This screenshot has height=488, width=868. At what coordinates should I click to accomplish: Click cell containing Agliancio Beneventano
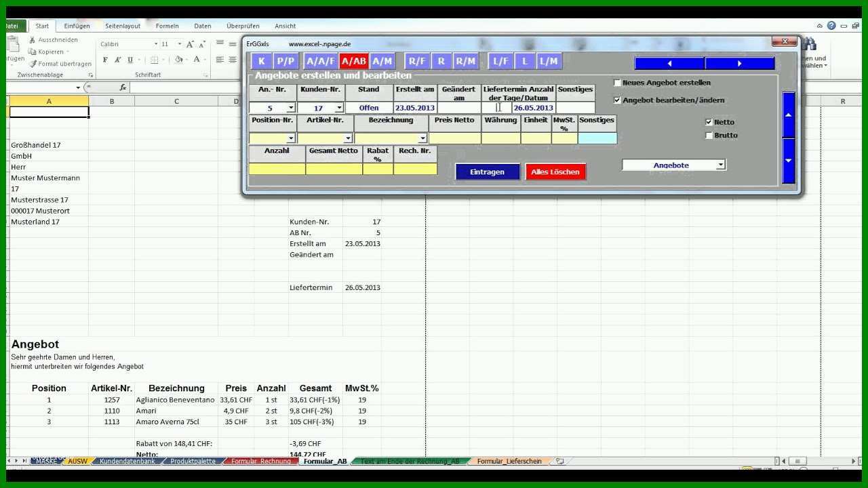point(176,400)
